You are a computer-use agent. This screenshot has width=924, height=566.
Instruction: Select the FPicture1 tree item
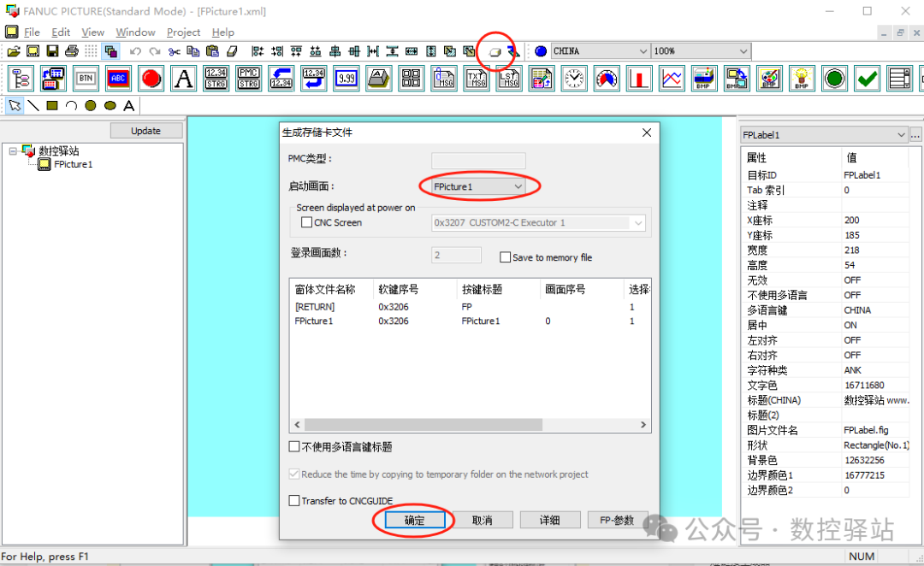pyautogui.click(x=73, y=165)
